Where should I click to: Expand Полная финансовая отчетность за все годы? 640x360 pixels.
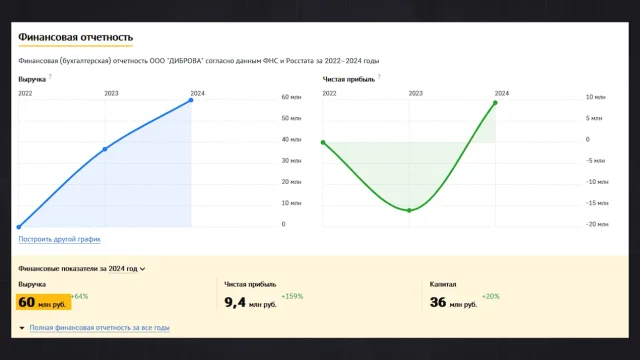pos(99,327)
